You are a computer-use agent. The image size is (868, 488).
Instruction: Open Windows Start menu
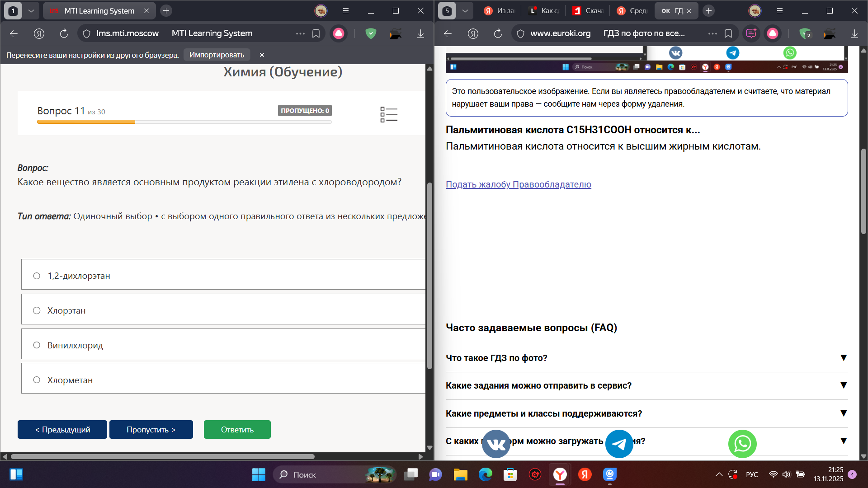click(x=259, y=474)
